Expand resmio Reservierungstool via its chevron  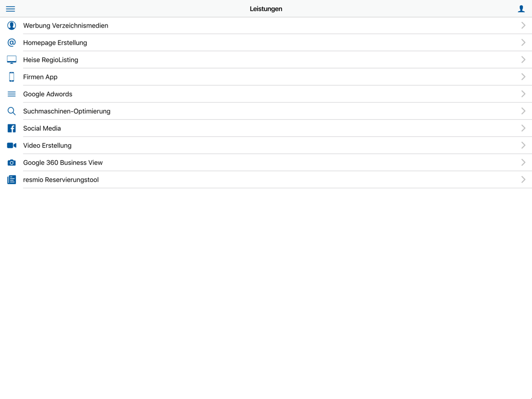[523, 179]
